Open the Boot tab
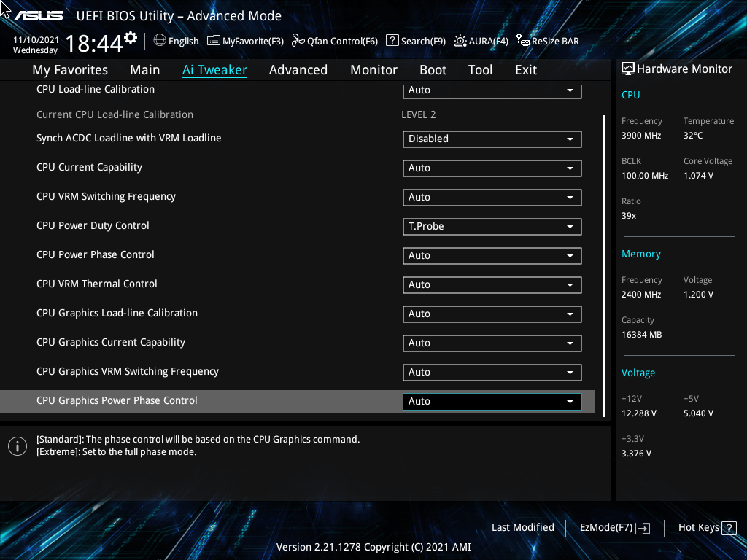 433,70
